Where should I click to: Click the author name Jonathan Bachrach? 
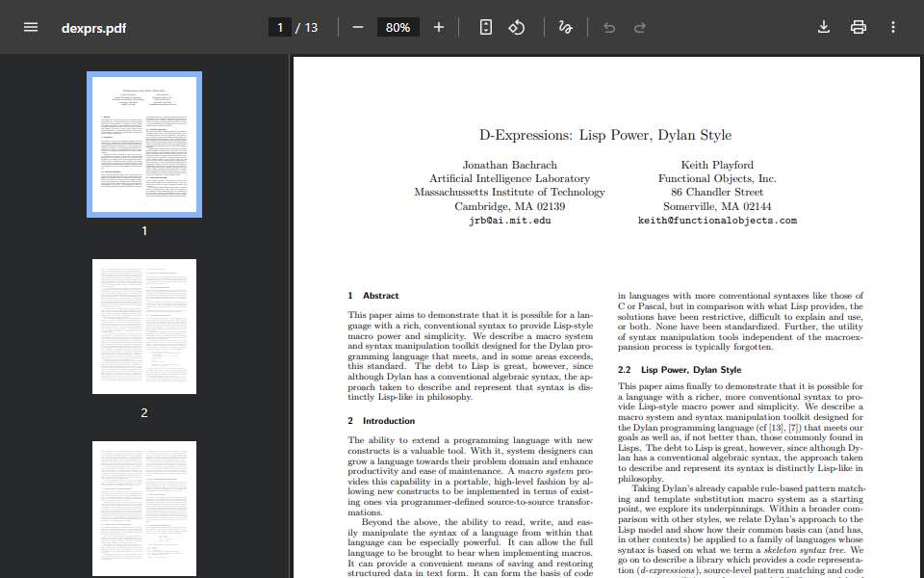tap(510, 165)
